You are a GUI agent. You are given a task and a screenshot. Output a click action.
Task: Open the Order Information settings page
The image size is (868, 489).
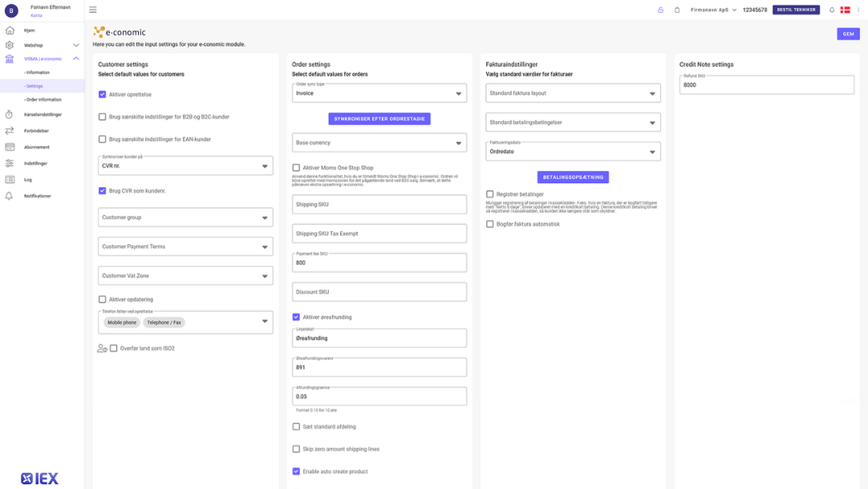pyautogui.click(x=41, y=99)
